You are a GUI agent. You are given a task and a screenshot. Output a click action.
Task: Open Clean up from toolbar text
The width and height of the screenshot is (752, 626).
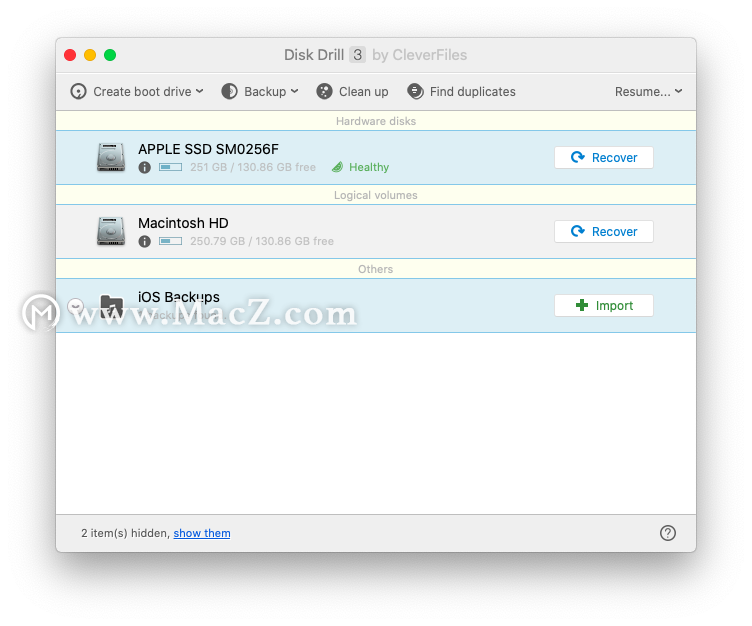click(x=364, y=92)
